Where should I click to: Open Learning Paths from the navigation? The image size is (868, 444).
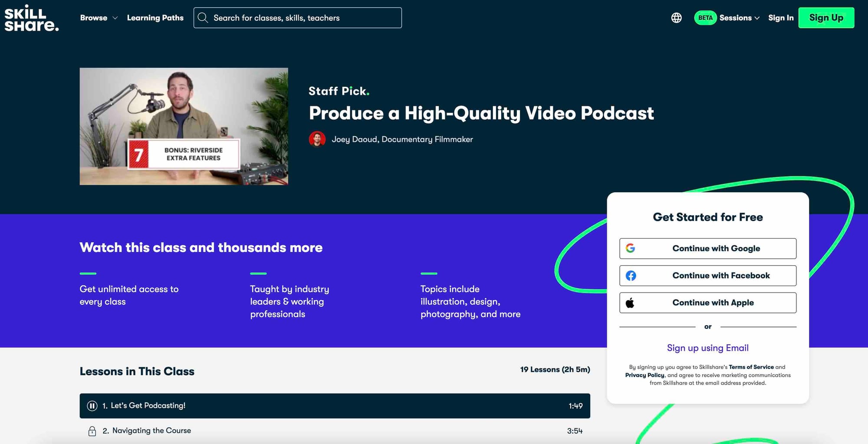(x=155, y=18)
